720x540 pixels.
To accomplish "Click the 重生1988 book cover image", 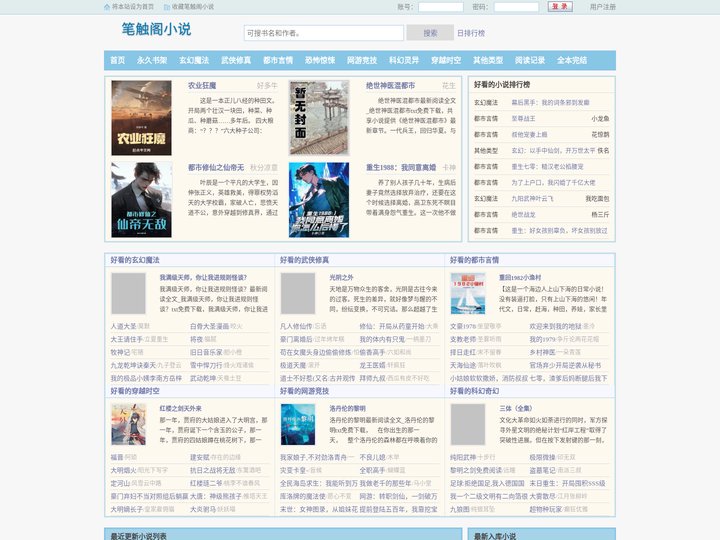I will [x=319, y=200].
